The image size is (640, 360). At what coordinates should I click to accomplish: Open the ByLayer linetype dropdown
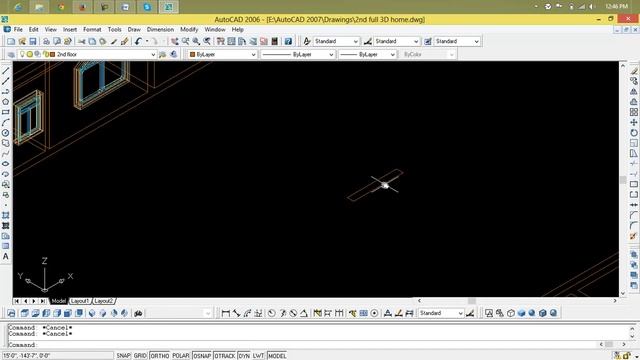(x=331, y=54)
